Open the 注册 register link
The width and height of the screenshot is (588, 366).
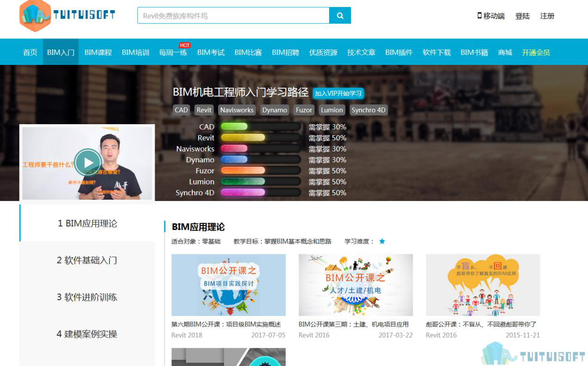(x=547, y=16)
